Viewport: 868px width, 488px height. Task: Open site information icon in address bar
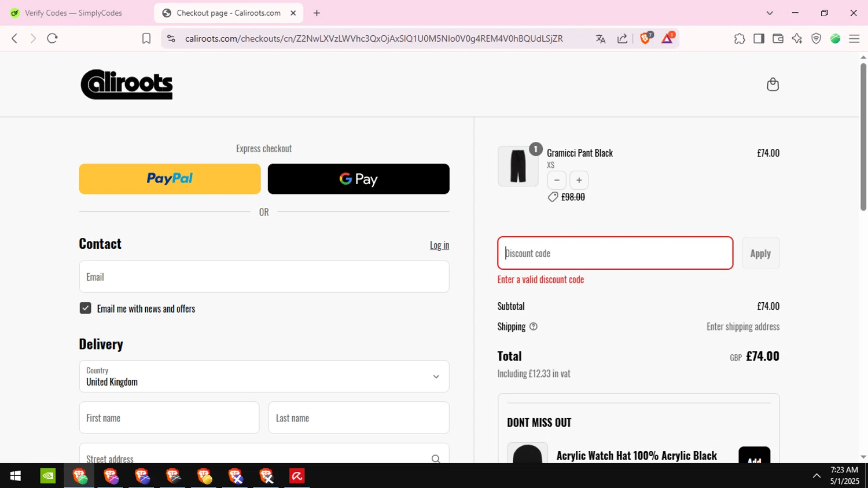171,38
